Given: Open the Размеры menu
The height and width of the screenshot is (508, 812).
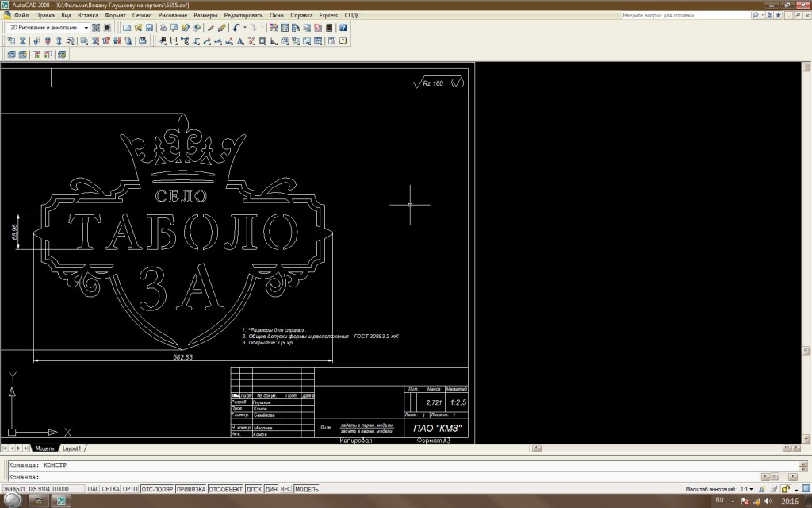Looking at the screenshot, I should (205, 15).
